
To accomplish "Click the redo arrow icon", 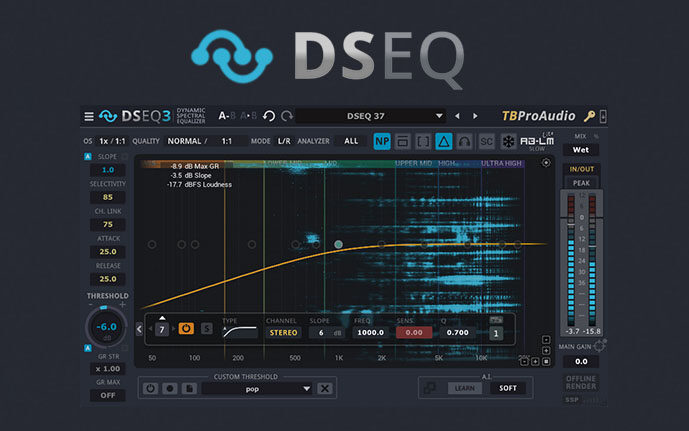I will pyautogui.click(x=286, y=116).
